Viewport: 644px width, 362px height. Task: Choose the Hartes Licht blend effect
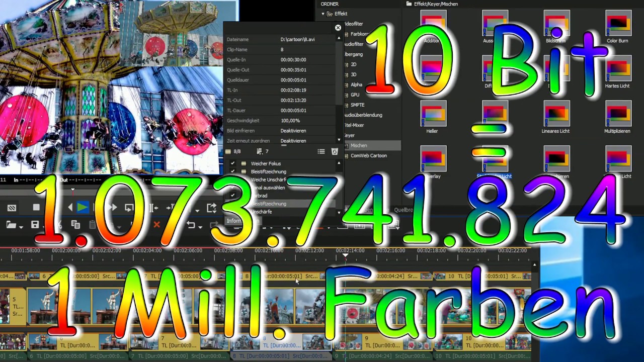point(618,73)
